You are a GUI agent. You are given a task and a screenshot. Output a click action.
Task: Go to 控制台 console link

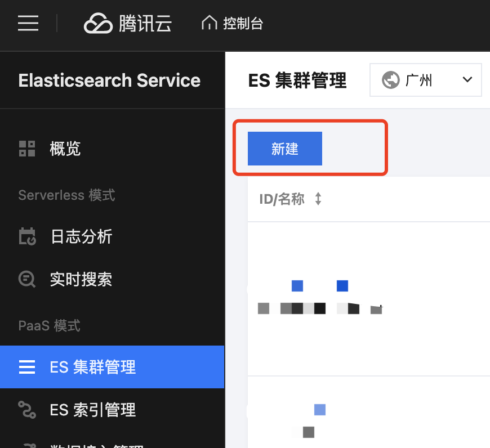click(243, 24)
